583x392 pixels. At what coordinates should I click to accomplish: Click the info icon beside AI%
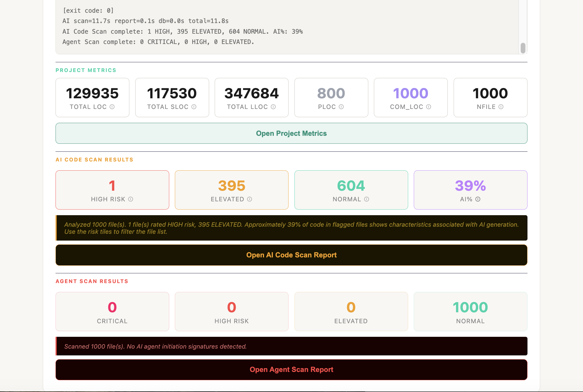click(478, 199)
